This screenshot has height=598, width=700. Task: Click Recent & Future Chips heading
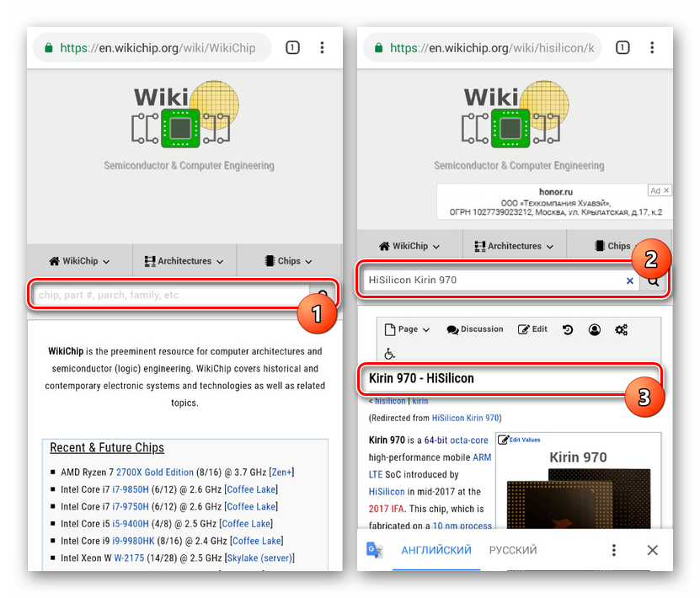107,447
